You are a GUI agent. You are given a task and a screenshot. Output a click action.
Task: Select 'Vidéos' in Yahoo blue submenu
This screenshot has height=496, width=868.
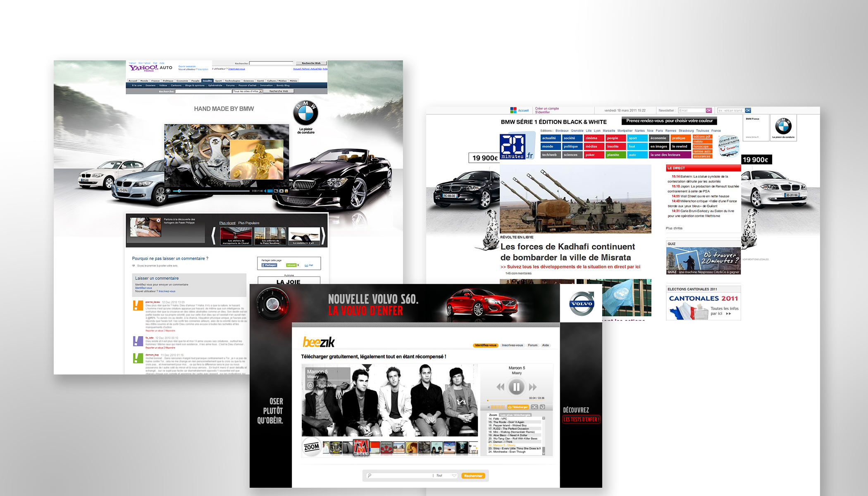click(x=163, y=86)
